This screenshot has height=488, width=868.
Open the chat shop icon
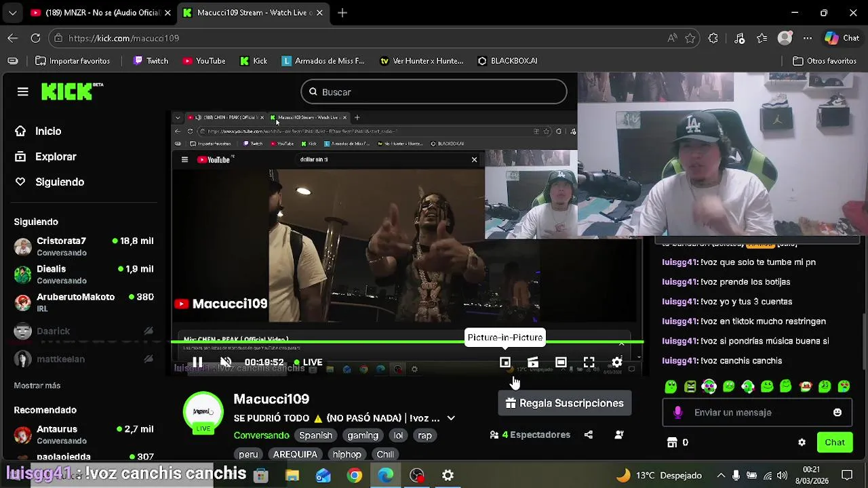tap(672, 443)
